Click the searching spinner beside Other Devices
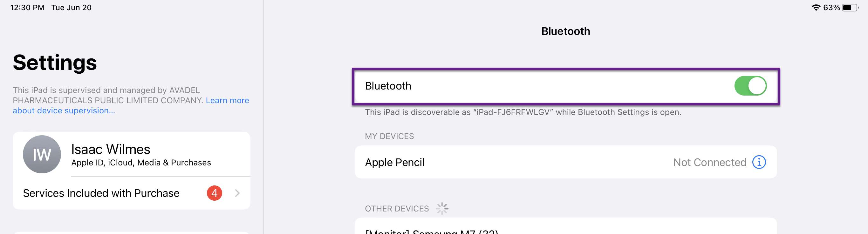 [442, 209]
